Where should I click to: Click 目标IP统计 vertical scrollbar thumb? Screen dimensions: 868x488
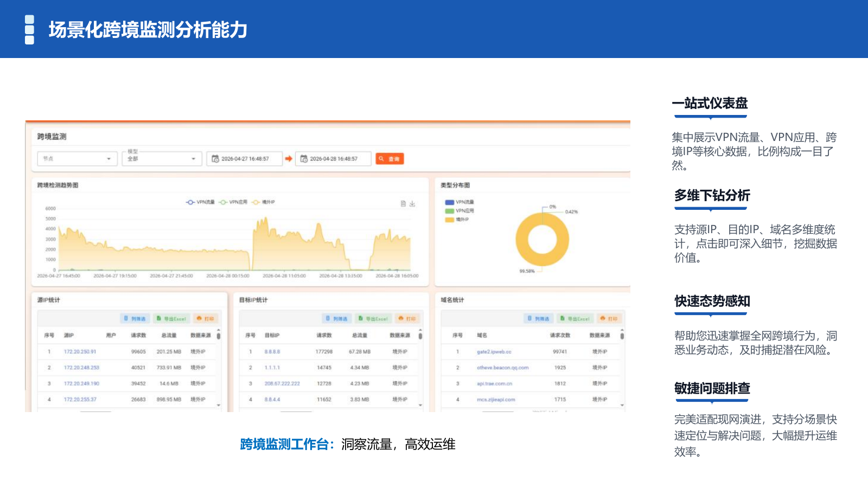click(420, 336)
